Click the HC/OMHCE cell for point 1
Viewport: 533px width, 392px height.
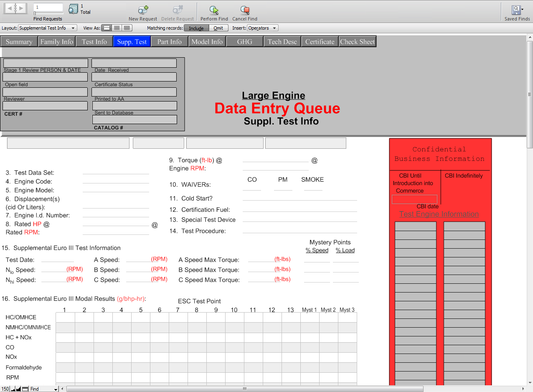(65, 318)
